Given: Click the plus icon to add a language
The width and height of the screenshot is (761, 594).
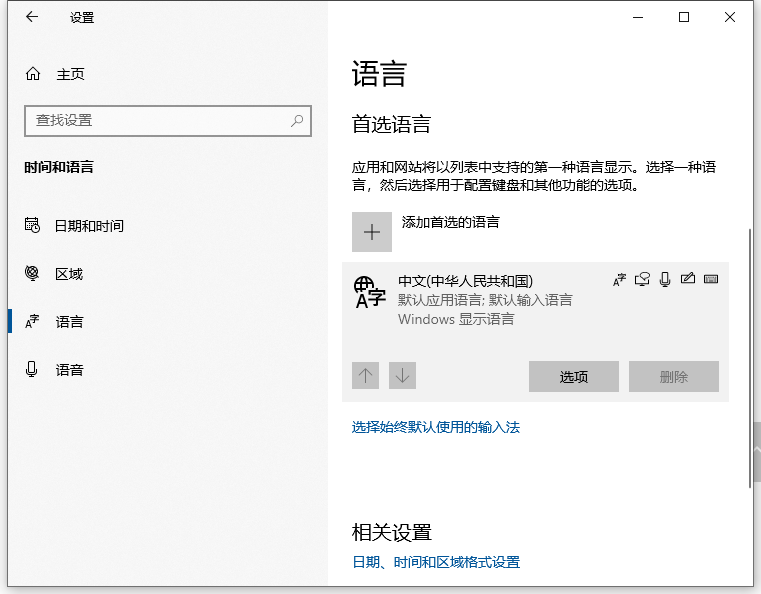Looking at the screenshot, I should pos(372,232).
